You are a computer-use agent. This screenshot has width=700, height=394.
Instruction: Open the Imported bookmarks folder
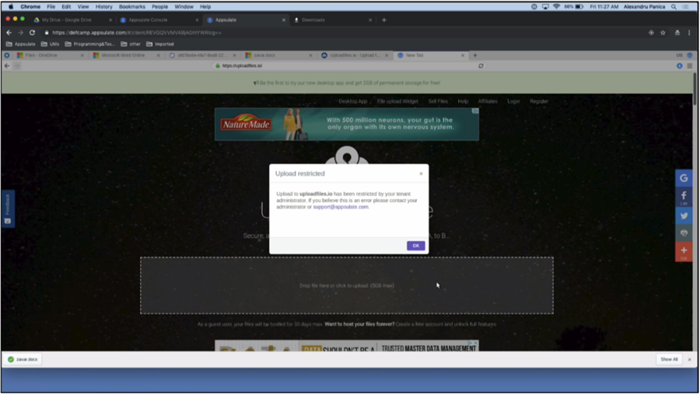pyautogui.click(x=160, y=44)
